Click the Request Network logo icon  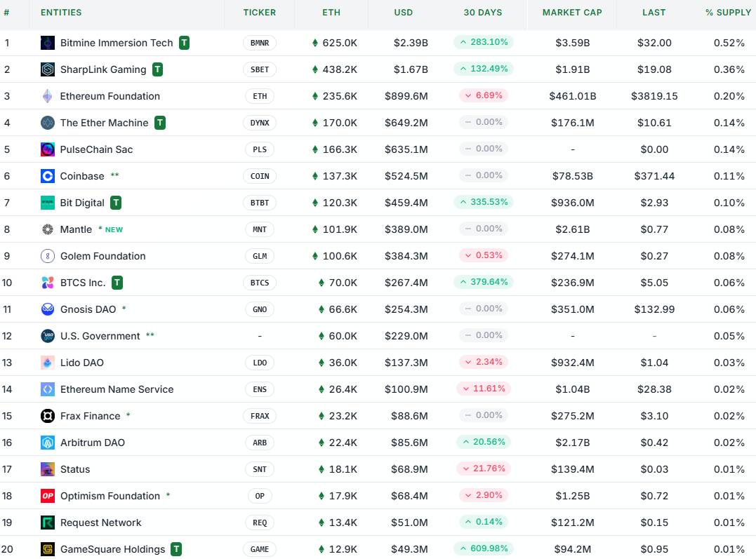(47, 523)
